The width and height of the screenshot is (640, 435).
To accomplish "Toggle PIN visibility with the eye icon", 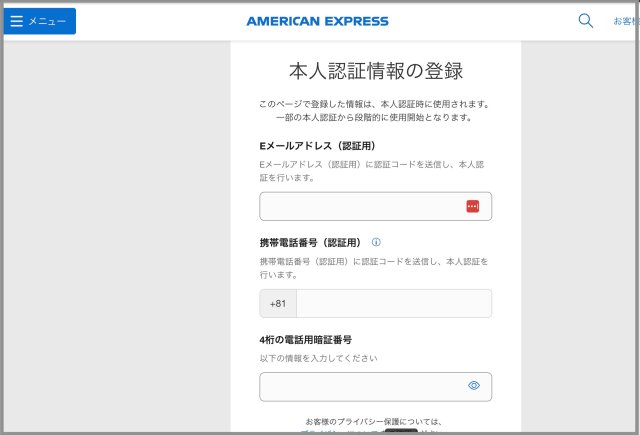I will [x=474, y=386].
